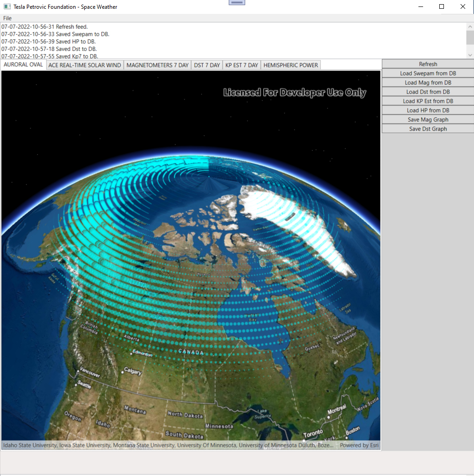Click the Alberta province label
This screenshot has height=476, width=474.
pyautogui.click(x=131, y=338)
